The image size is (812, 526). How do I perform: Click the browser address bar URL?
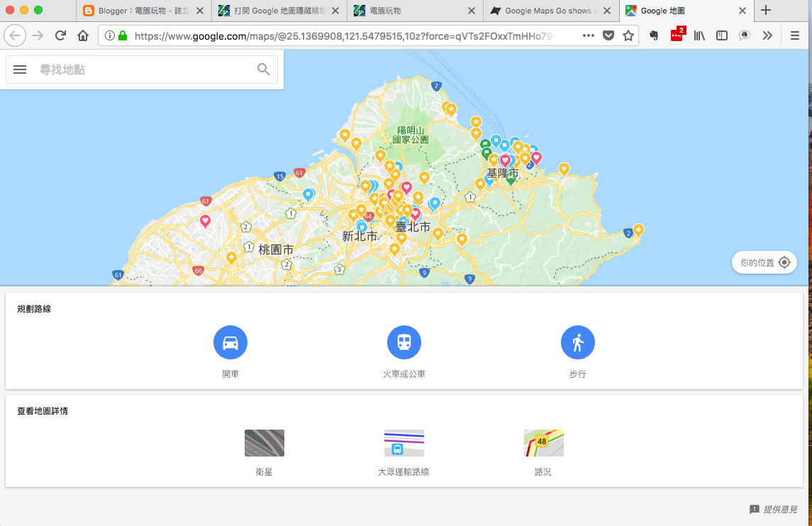pos(346,35)
